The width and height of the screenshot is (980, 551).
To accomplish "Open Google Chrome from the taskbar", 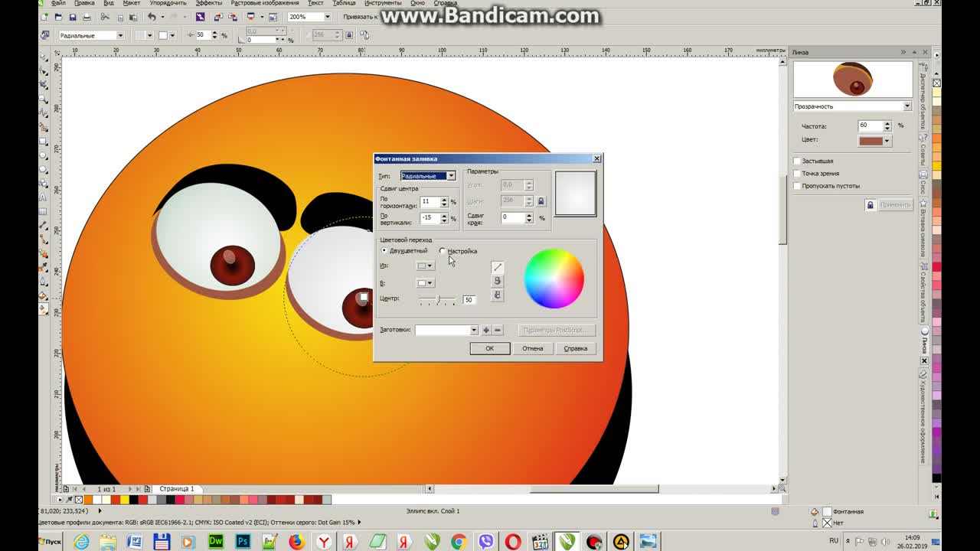I will pyautogui.click(x=459, y=542).
